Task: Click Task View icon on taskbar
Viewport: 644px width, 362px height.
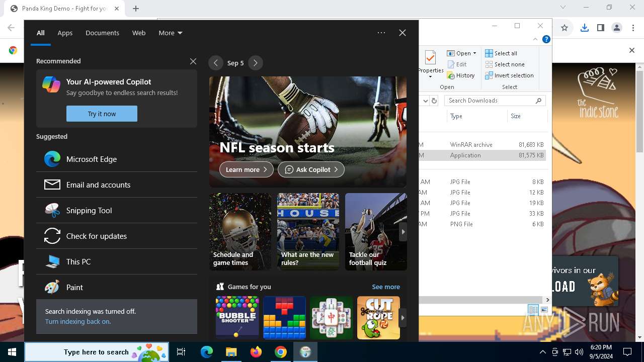Action: coord(181,352)
